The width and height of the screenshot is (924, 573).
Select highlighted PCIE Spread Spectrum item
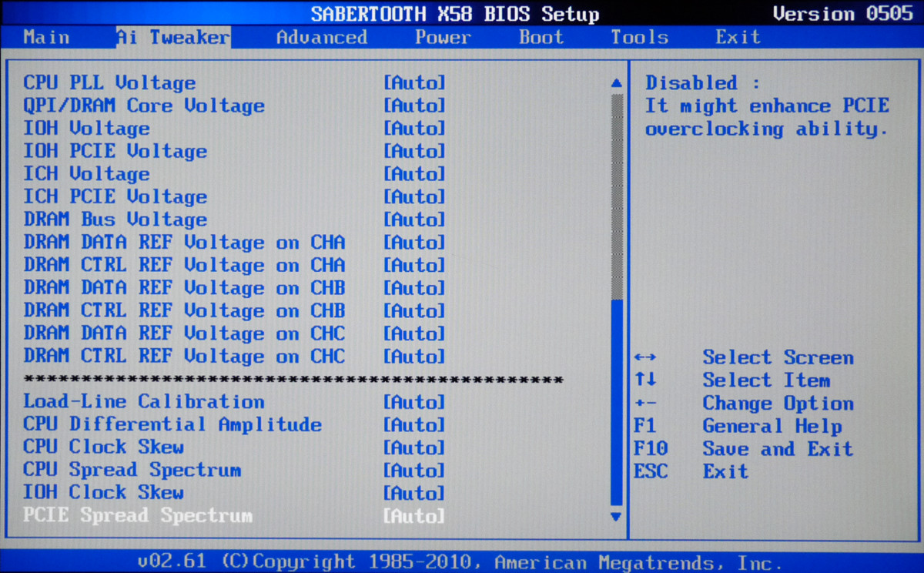point(138,516)
